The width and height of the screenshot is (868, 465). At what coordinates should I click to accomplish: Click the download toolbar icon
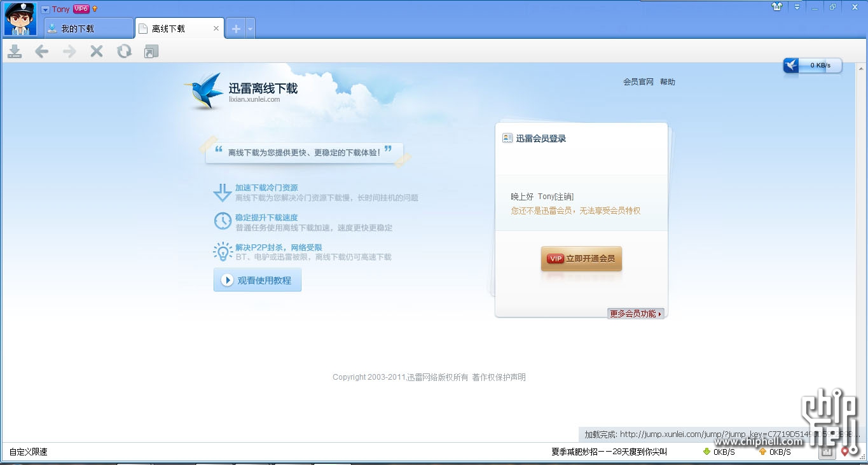[x=15, y=52]
